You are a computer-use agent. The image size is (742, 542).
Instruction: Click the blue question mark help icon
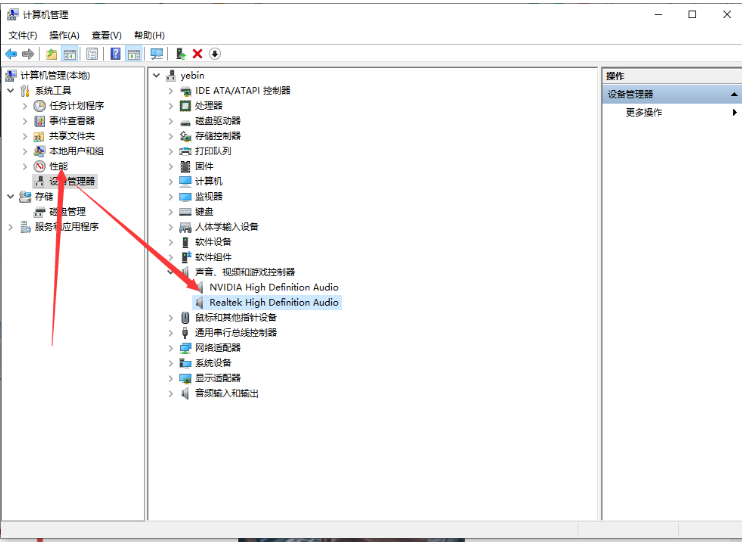pyautogui.click(x=116, y=54)
